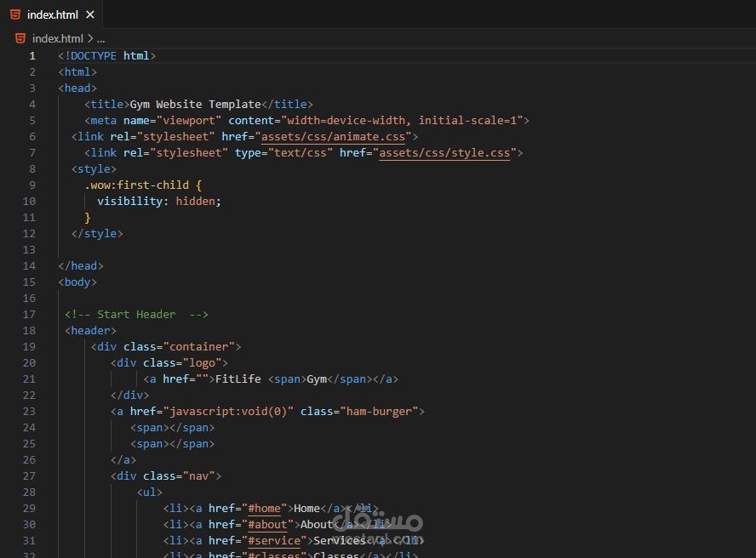This screenshot has width=756, height=558.
Task: Click the closing style tag on line 12
Action: (x=97, y=234)
